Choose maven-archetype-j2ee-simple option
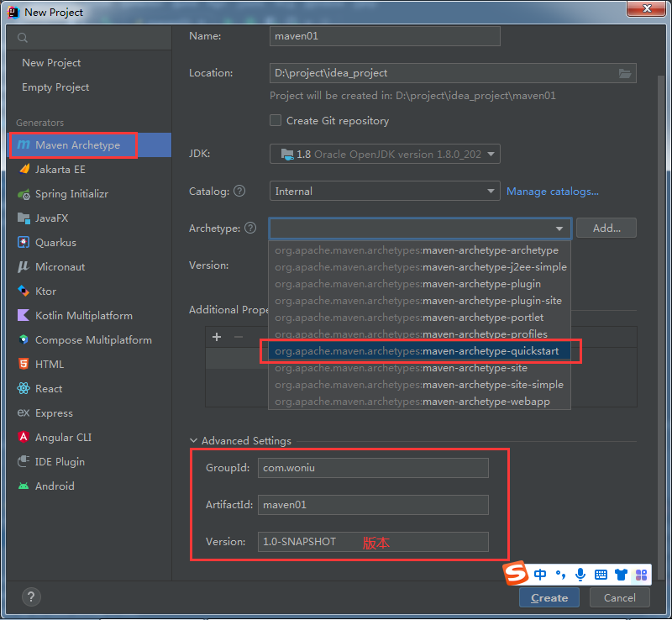672x620 pixels. pos(419,267)
